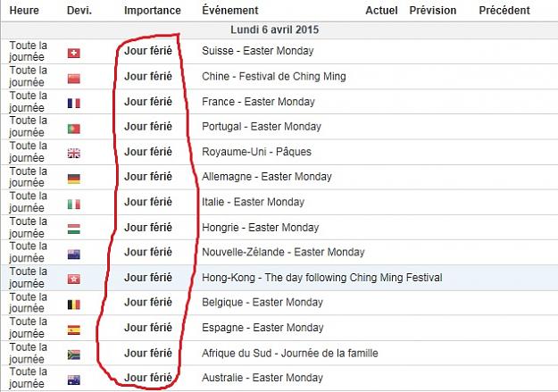
Task: Select the Lundi 6 avril 2015 date row
Action: 279,29
